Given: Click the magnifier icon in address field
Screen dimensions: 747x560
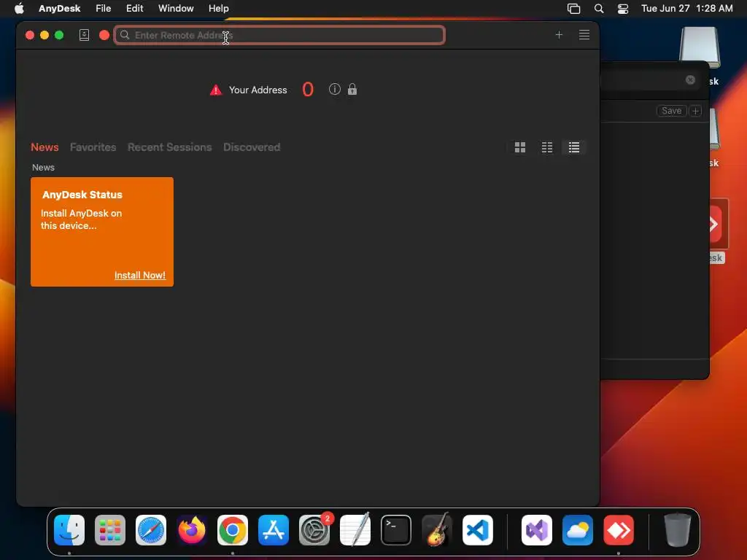Looking at the screenshot, I should pyautogui.click(x=125, y=35).
